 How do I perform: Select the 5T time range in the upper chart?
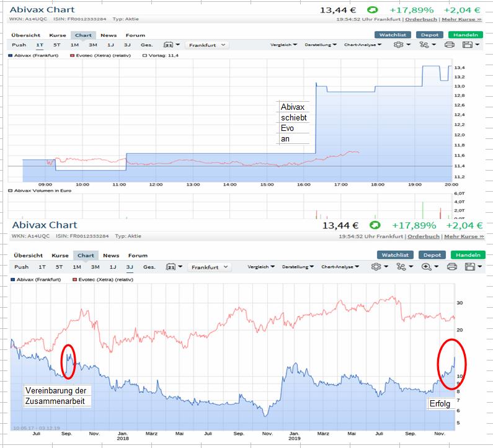(x=58, y=45)
